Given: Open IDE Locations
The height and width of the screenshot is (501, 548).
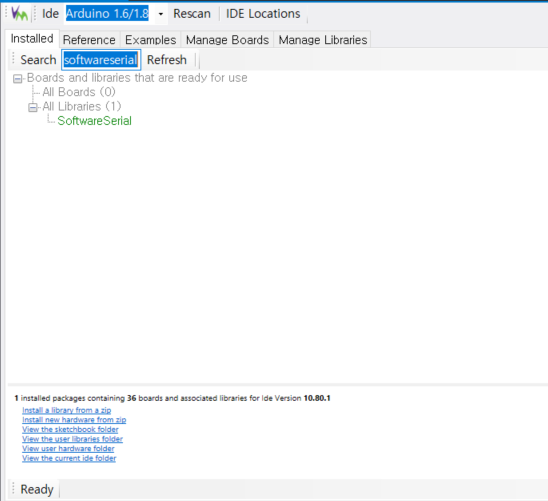Looking at the screenshot, I should tap(263, 14).
